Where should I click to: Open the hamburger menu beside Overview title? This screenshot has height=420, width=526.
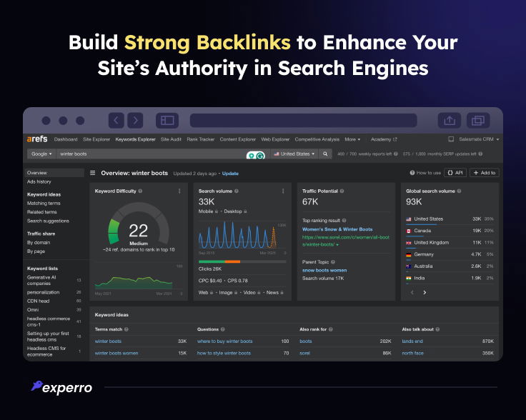pyautogui.click(x=93, y=173)
